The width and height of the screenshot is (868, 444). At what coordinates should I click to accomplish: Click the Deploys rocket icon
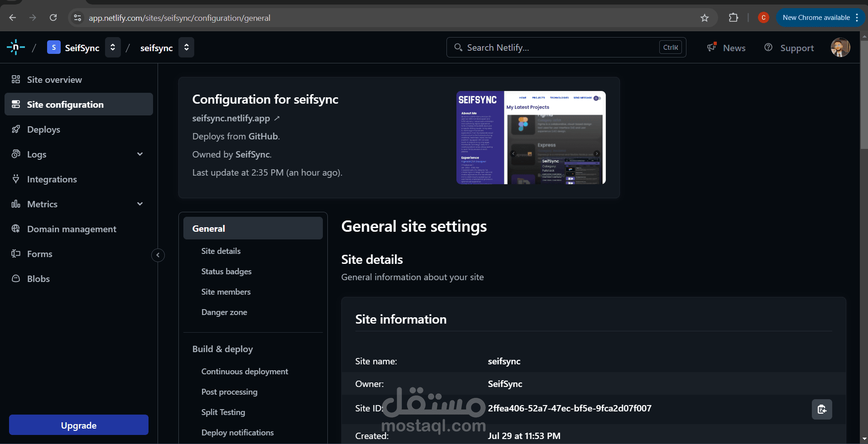click(16, 129)
